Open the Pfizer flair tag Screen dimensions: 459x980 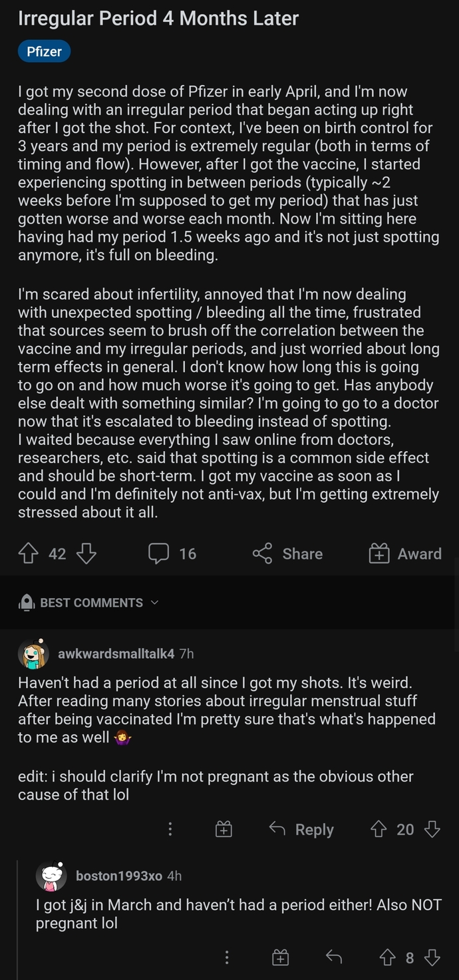coord(44,51)
